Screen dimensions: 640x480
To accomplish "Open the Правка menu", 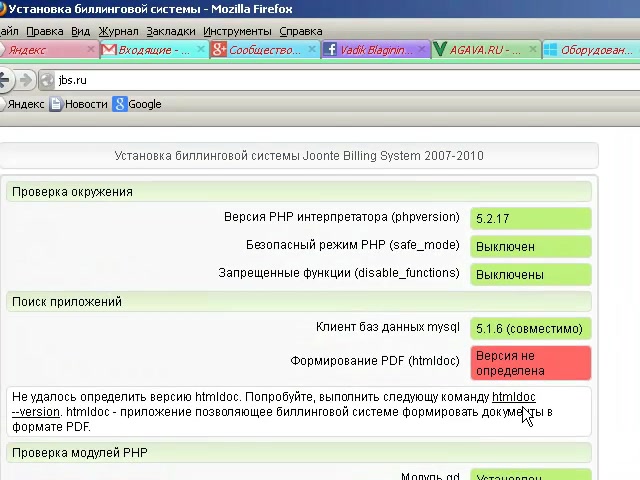I will (x=45, y=31).
